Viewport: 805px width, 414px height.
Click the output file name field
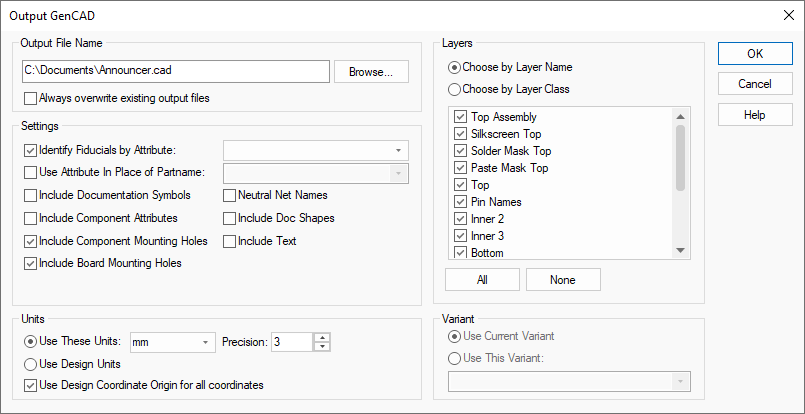pos(175,71)
